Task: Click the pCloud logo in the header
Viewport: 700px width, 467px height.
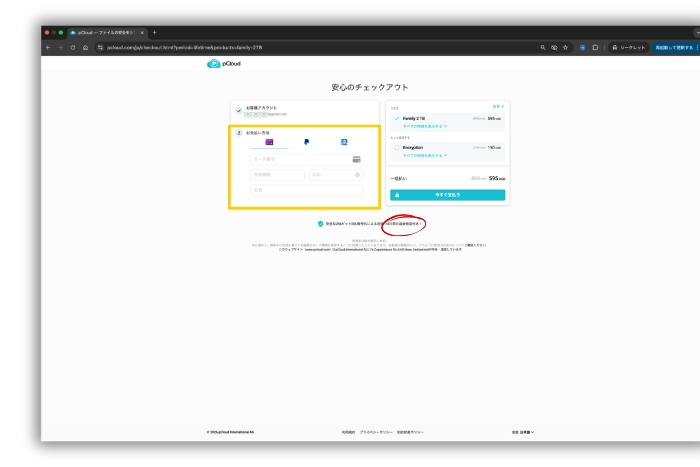Action: 224,64
